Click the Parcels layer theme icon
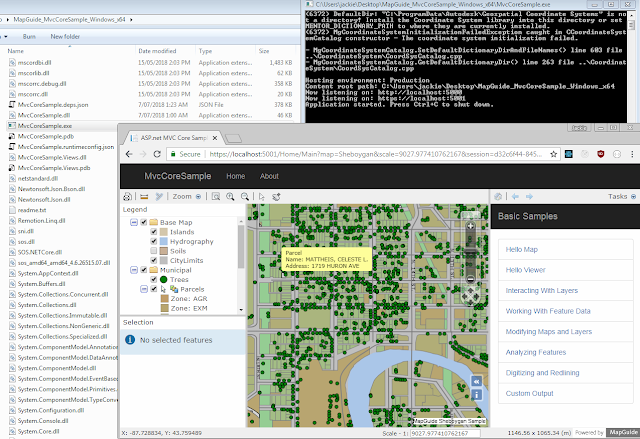640x439 pixels. pyautogui.click(x=174, y=289)
